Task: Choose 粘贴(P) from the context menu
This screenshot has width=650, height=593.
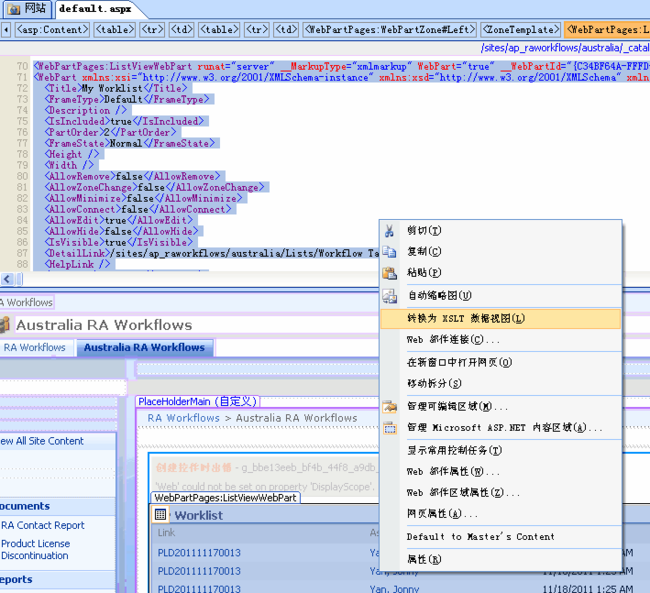Action: click(500, 273)
